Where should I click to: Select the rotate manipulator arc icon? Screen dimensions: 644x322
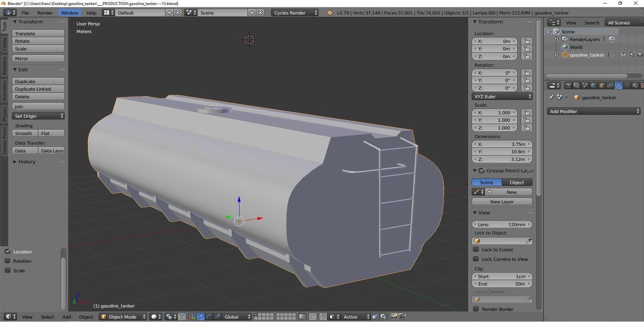[x=209, y=317]
